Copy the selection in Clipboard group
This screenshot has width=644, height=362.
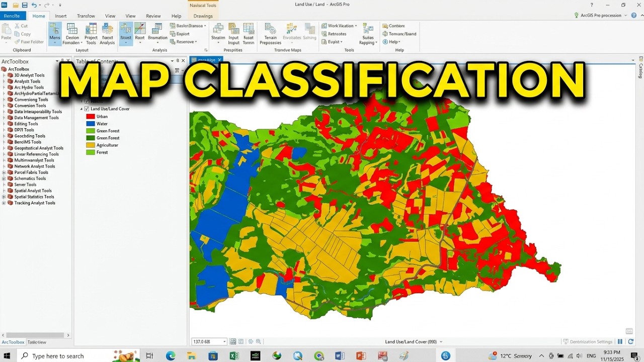click(x=23, y=34)
